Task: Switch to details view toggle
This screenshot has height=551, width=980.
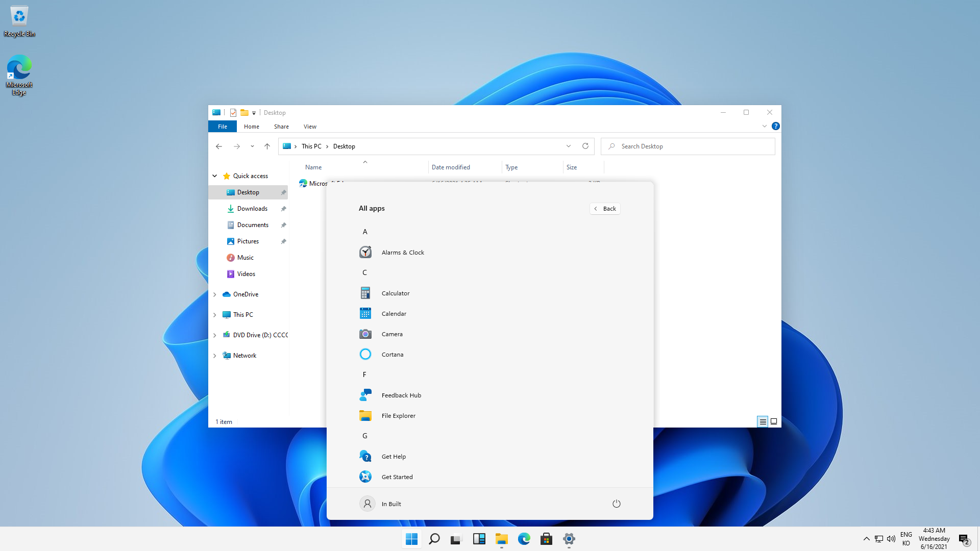Action: point(763,421)
